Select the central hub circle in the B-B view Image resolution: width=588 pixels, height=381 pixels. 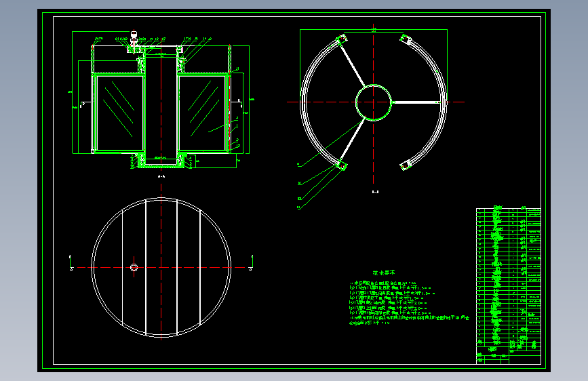tap(374, 102)
